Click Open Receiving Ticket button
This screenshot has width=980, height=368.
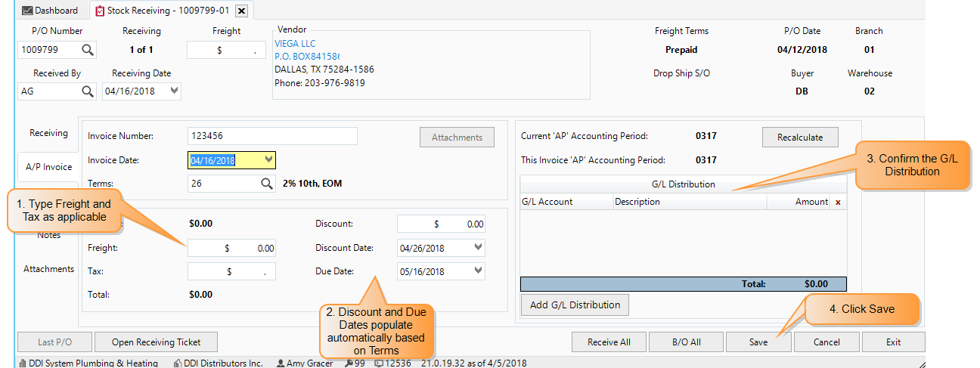pyautogui.click(x=157, y=342)
